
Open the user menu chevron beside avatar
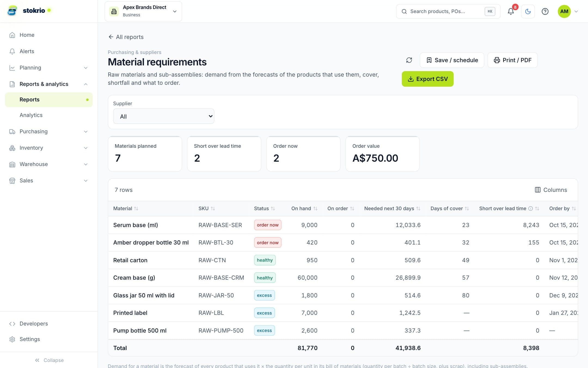tap(576, 11)
